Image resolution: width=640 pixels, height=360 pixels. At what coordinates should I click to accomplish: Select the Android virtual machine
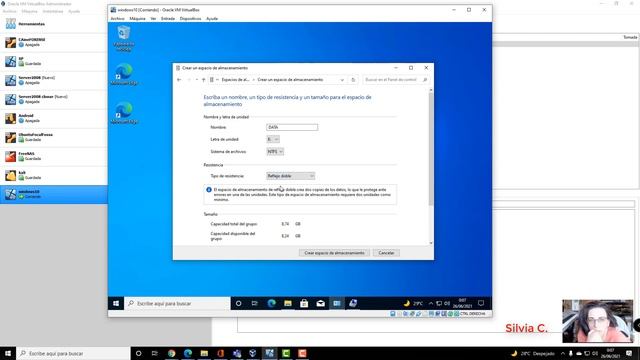pyautogui.click(x=53, y=118)
